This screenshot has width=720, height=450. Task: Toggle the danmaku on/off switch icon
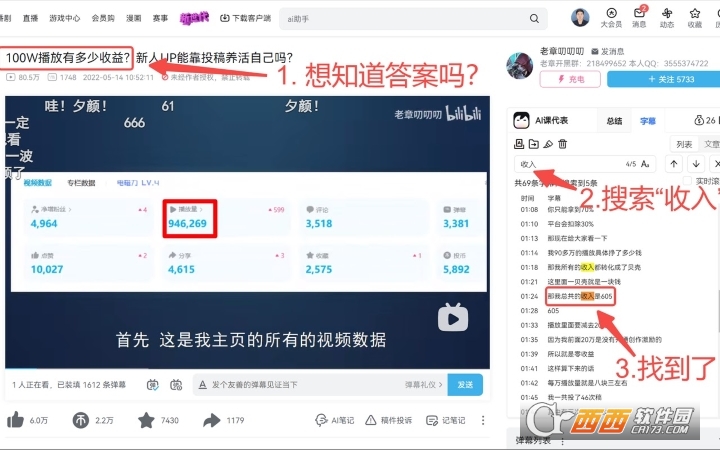tap(153, 385)
